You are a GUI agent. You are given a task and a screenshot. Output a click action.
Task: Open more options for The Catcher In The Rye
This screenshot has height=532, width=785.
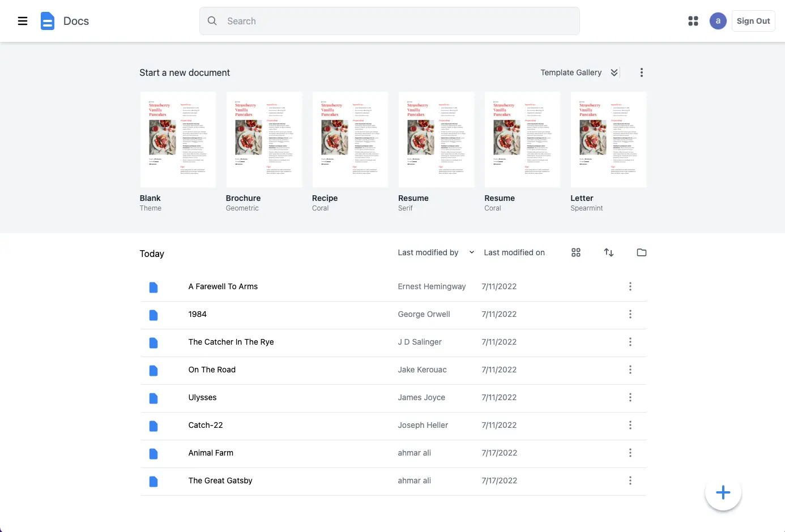coord(630,342)
